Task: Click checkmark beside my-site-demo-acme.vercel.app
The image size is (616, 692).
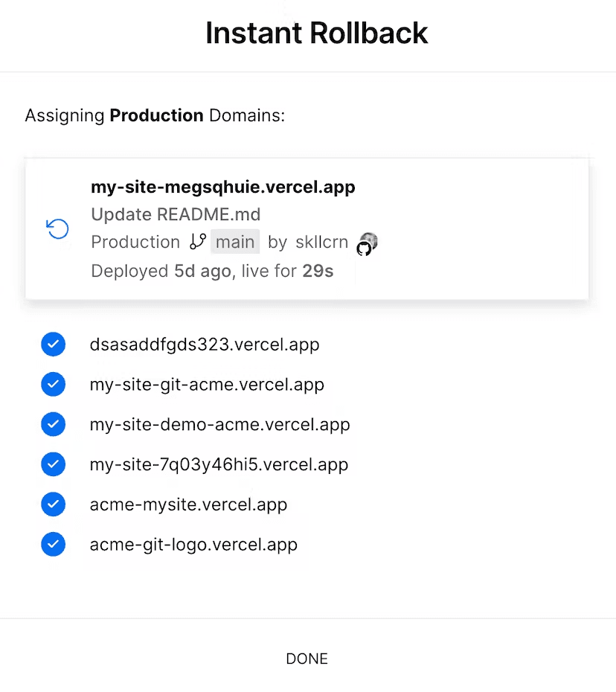Action: [x=53, y=424]
